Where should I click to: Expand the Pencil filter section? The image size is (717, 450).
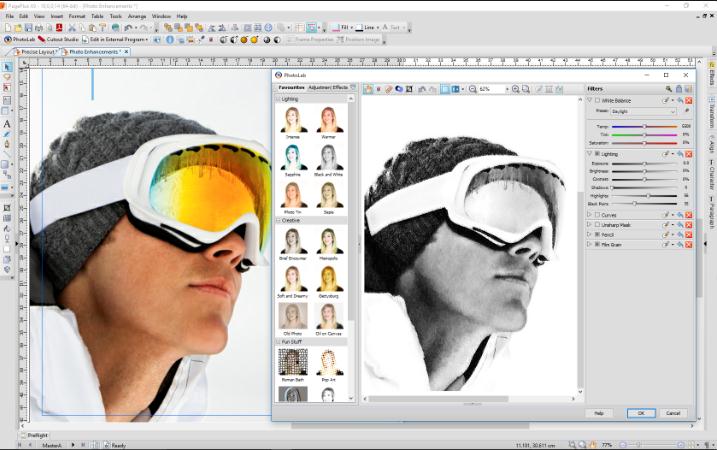[x=589, y=236]
